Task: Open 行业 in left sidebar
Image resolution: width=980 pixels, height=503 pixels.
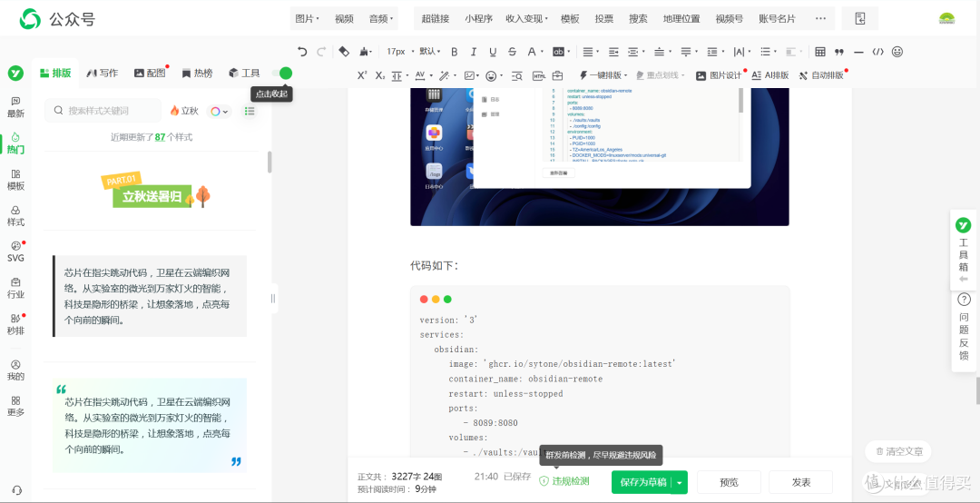Action: pos(15,288)
